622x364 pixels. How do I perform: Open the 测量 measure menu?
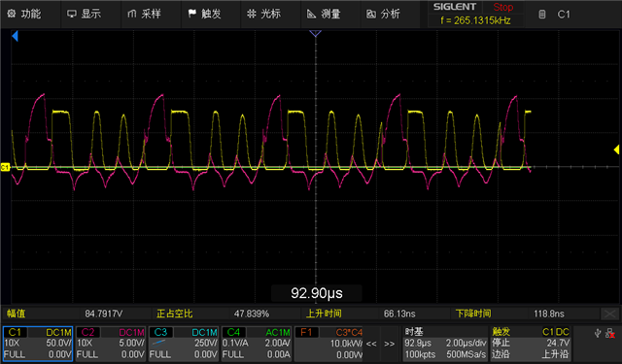coord(324,14)
